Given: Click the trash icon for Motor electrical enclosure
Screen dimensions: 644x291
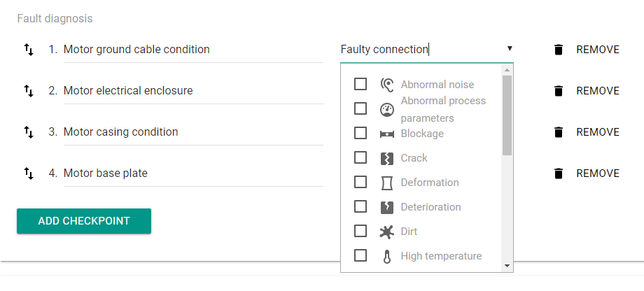Looking at the screenshot, I should pyautogui.click(x=558, y=91).
